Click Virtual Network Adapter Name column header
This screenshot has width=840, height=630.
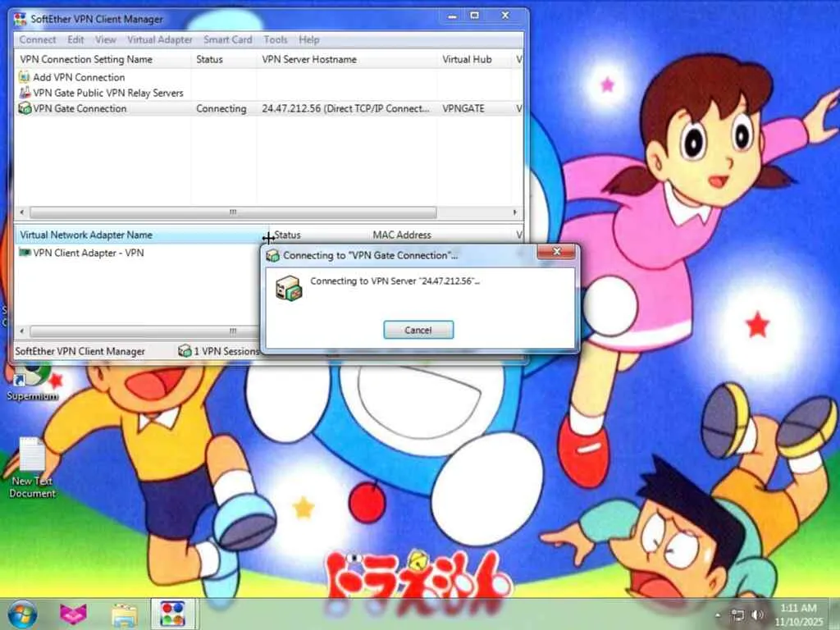(x=142, y=235)
